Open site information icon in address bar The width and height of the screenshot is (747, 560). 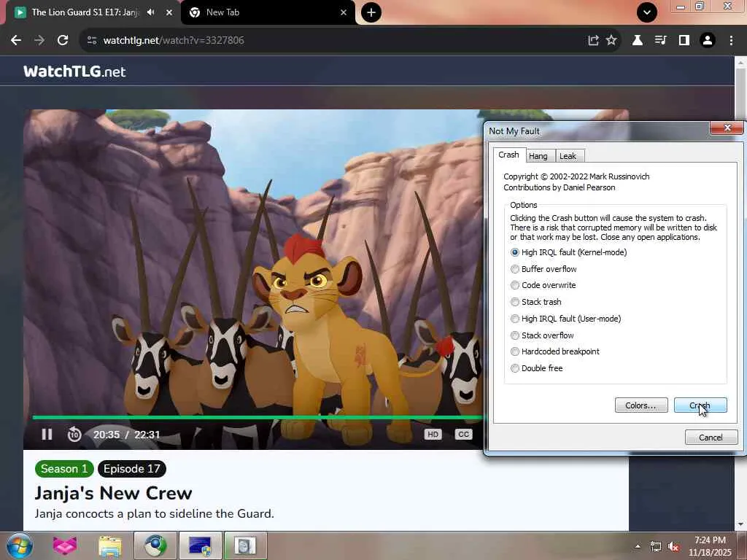tap(92, 41)
